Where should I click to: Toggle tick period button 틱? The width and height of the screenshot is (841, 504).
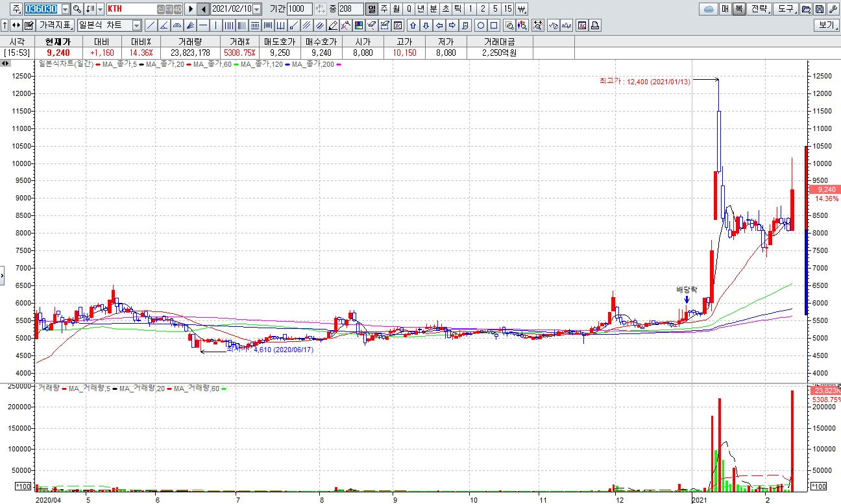tap(457, 8)
